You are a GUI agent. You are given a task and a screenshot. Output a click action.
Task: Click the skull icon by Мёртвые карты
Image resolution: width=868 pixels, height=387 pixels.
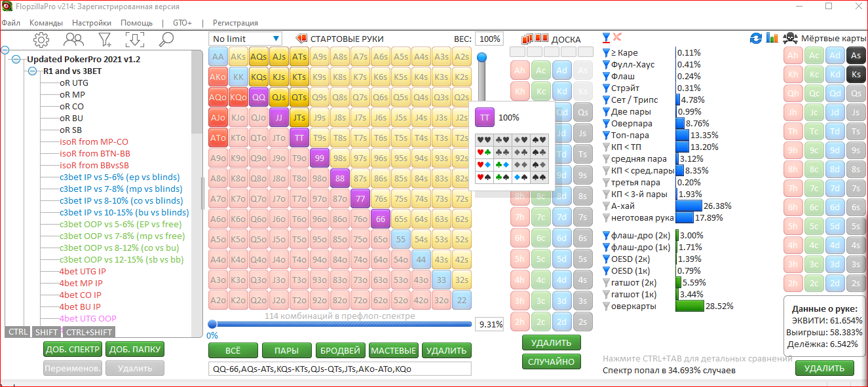click(x=790, y=38)
